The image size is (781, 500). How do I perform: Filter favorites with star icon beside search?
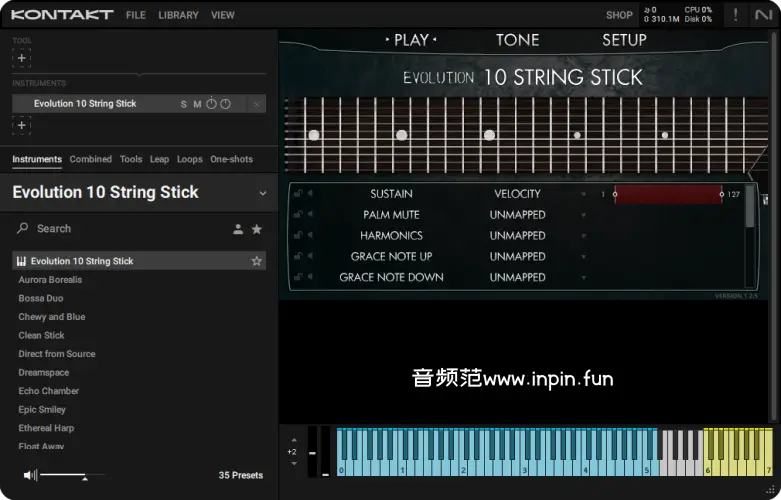[257, 229]
